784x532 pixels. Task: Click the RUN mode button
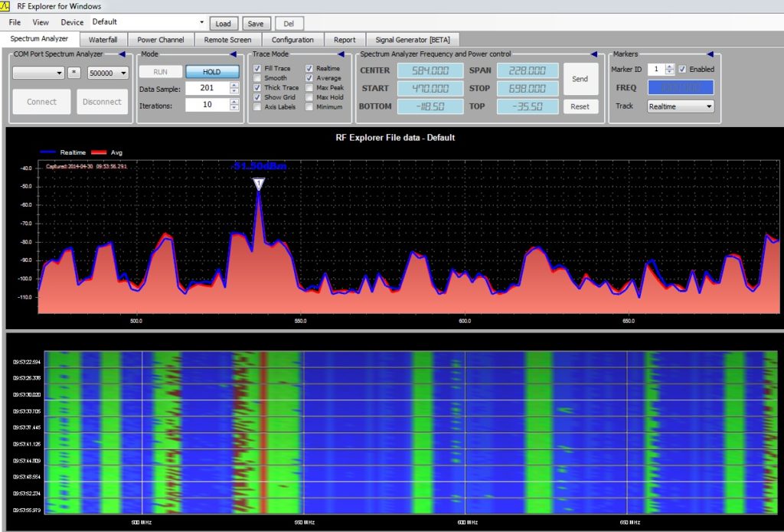[160, 72]
